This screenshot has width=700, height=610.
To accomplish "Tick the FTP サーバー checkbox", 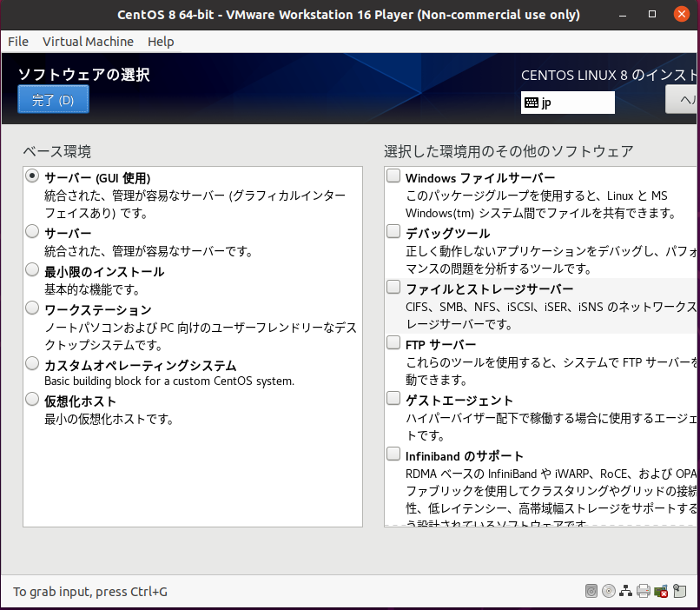I will pos(393,343).
